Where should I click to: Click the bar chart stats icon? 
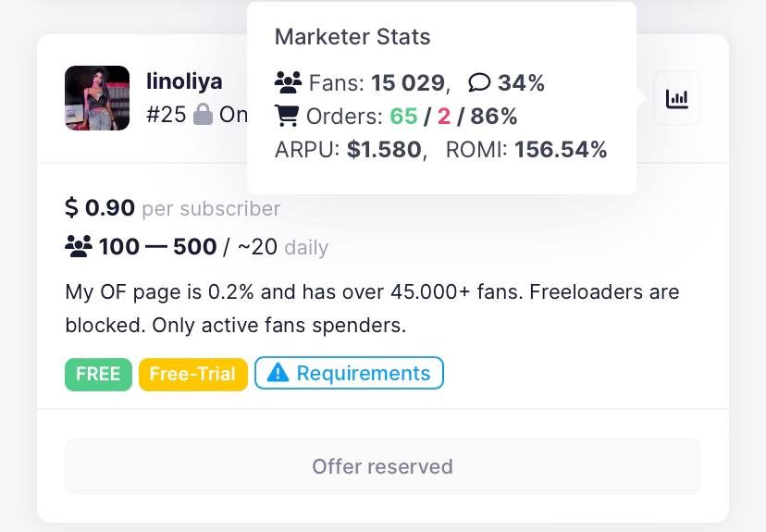677,98
